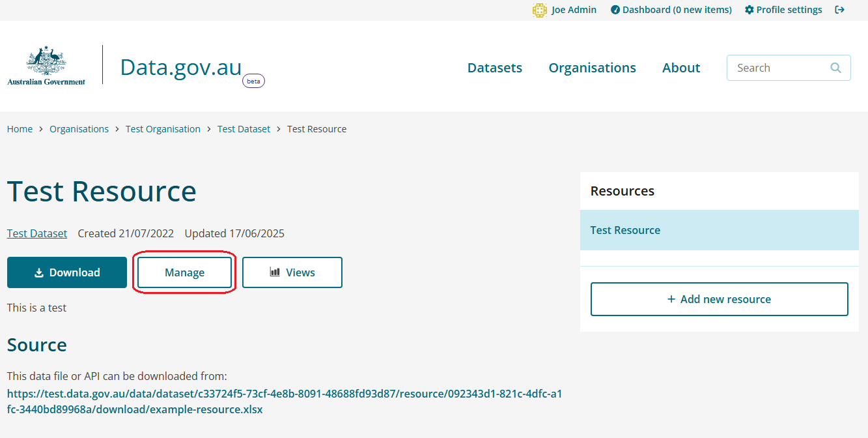The height and width of the screenshot is (438, 868).
Task: Open the example-resource.xlsx source URL
Action: pos(285,401)
